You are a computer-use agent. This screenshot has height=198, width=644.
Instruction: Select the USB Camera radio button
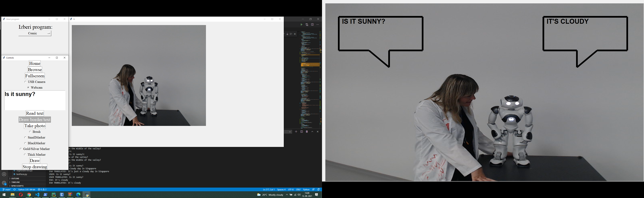[x=25, y=82]
